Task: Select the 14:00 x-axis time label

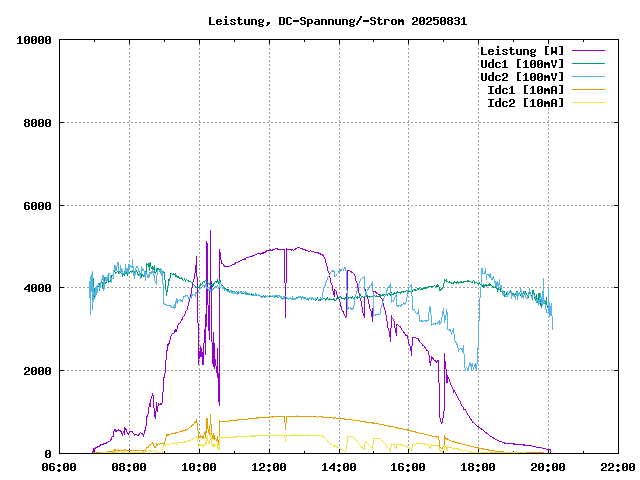Action: [x=339, y=467]
